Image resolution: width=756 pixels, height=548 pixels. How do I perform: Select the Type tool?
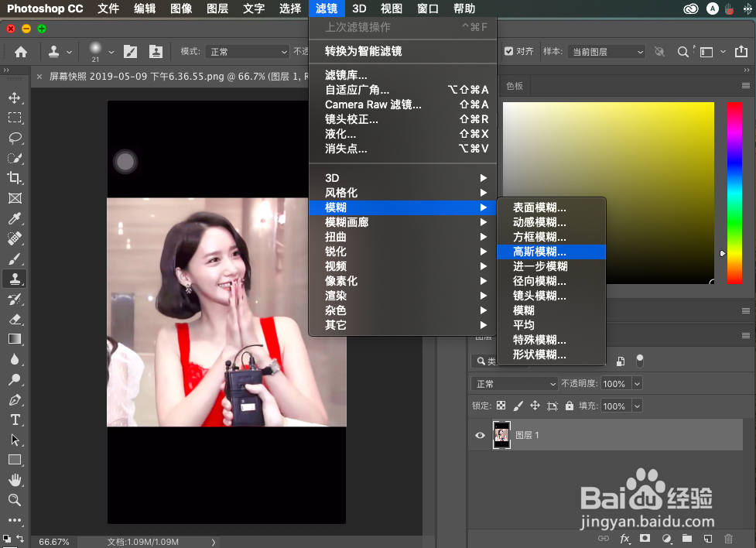tap(15, 420)
